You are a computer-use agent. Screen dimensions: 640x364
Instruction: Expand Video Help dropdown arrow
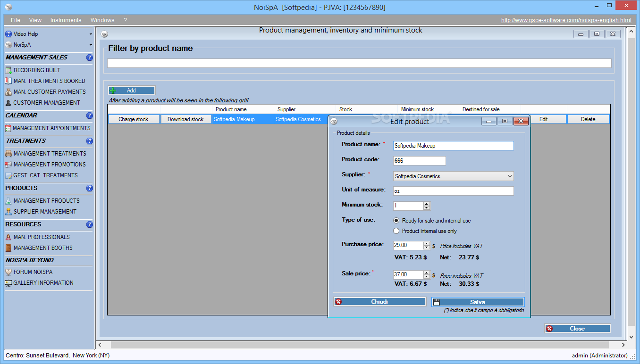(91, 34)
